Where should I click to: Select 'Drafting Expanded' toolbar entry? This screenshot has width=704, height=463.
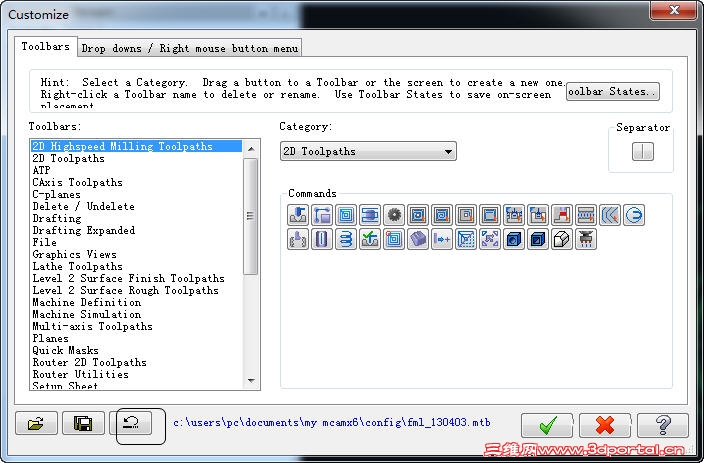tap(137, 230)
